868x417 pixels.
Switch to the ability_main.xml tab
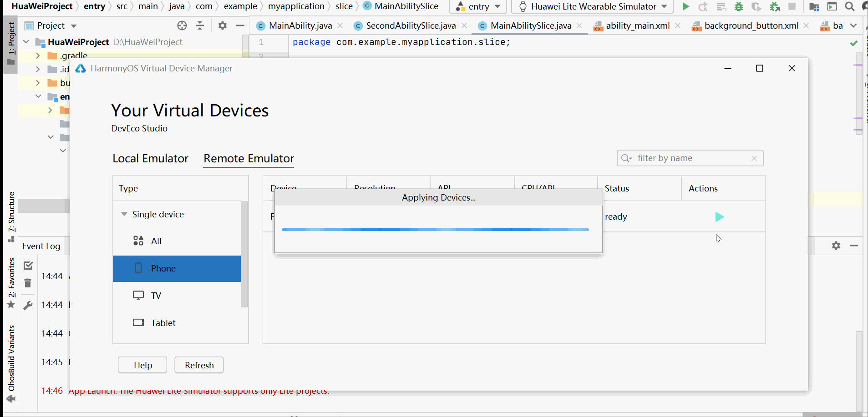tap(637, 25)
